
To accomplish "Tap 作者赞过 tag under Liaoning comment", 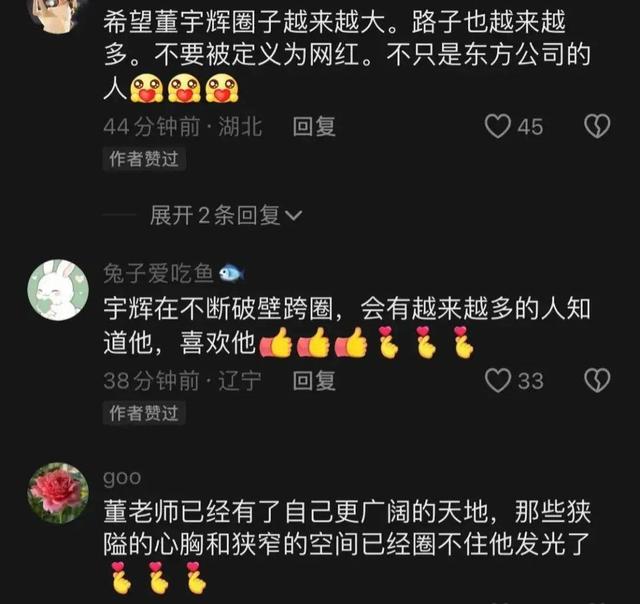I will (x=144, y=413).
